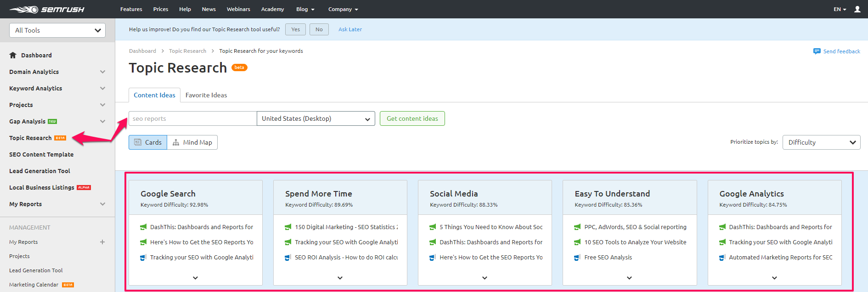This screenshot has height=292, width=868.
Task: Answer No to the survey prompt
Action: coord(319,29)
